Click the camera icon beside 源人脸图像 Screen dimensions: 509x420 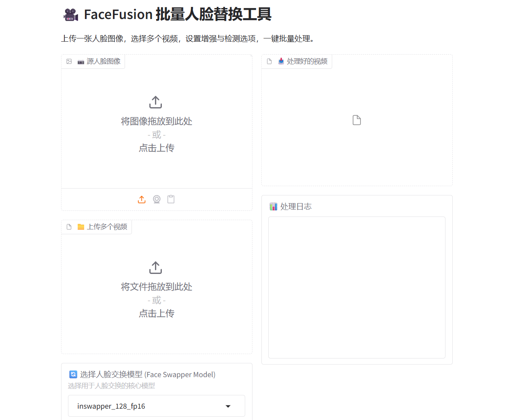81,62
